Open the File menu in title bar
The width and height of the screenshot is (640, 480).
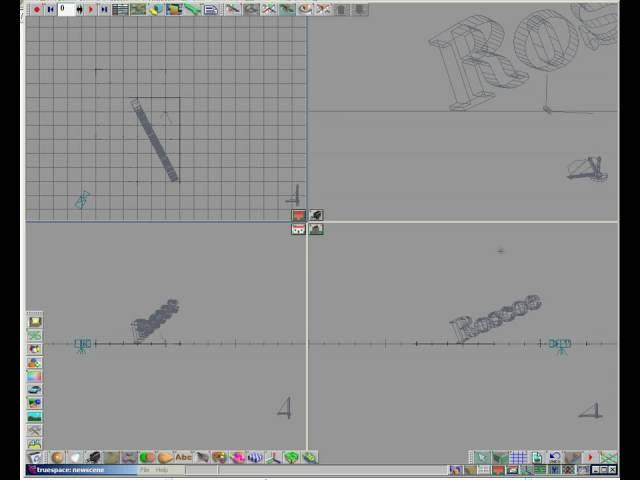pyautogui.click(x=145, y=470)
